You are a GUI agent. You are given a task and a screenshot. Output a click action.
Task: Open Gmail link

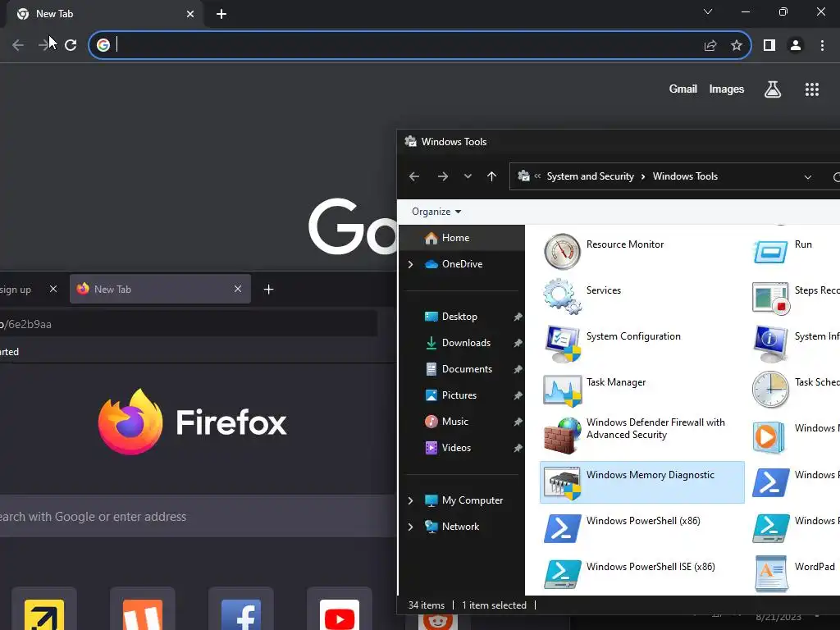(x=683, y=89)
